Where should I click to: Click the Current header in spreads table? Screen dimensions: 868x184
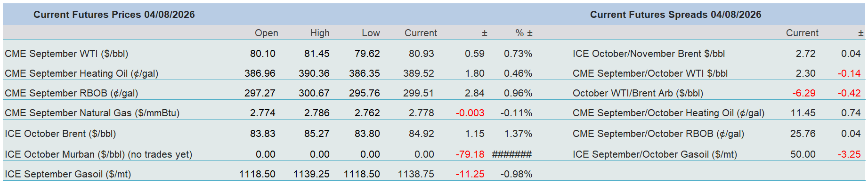click(x=802, y=33)
